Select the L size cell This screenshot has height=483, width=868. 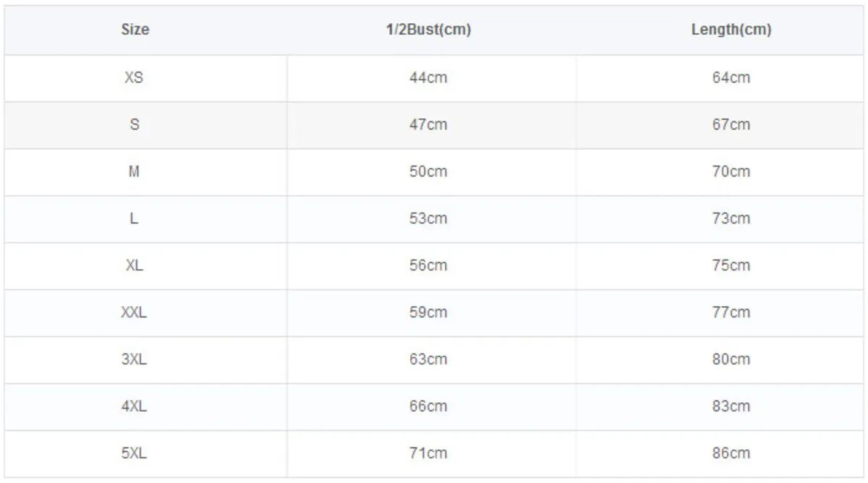point(135,219)
